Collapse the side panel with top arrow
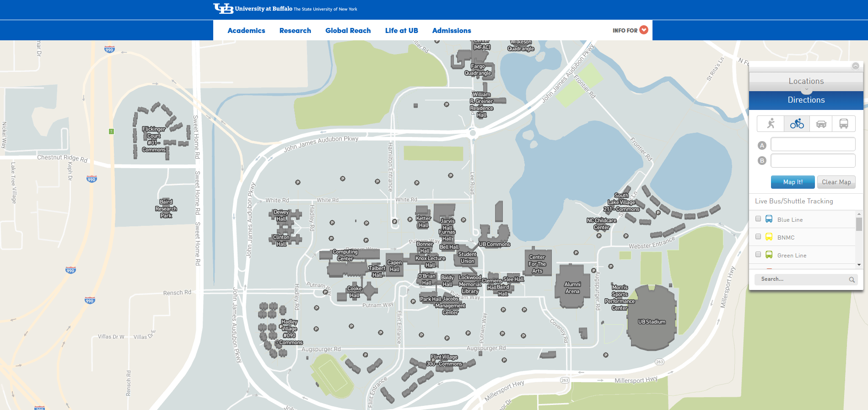Image resolution: width=868 pixels, height=410 pixels. [856, 66]
